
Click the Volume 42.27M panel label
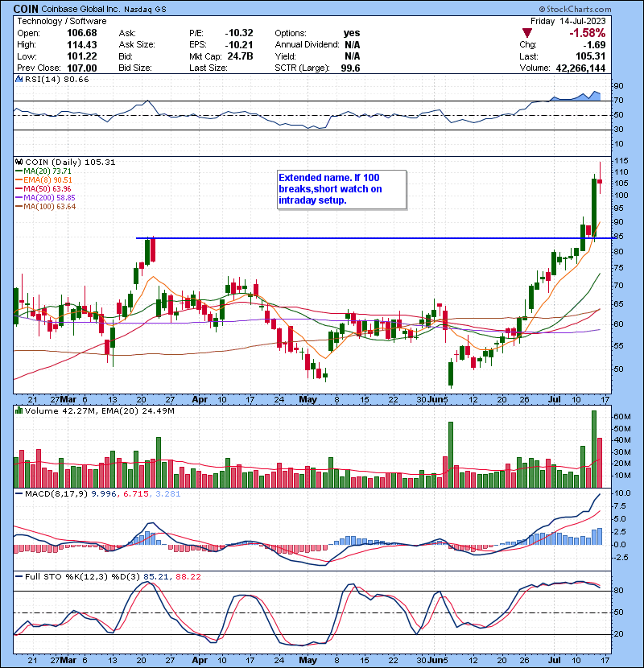(x=60, y=410)
